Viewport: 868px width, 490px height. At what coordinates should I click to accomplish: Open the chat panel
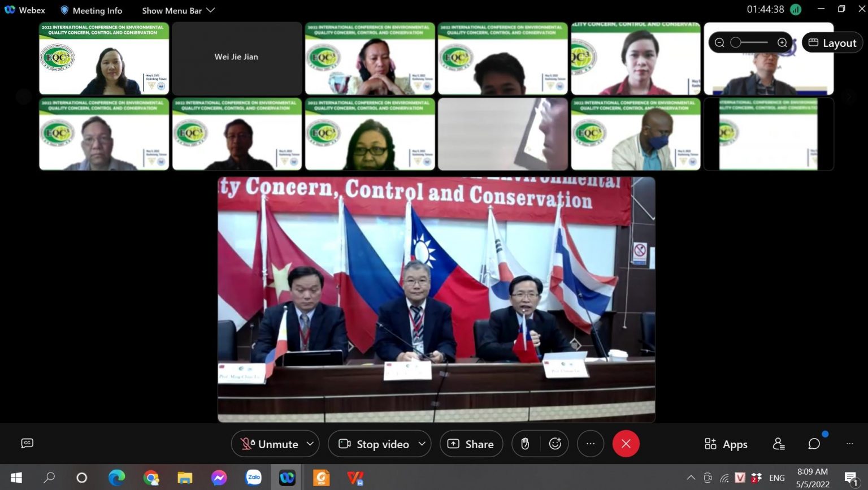click(814, 444)
